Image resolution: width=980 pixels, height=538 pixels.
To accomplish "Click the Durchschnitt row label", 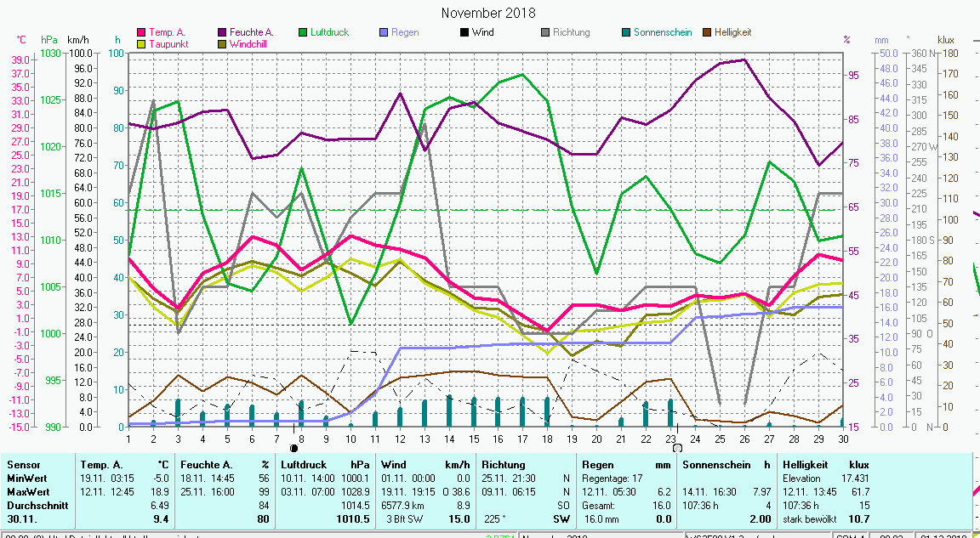I will click(36, 505).
